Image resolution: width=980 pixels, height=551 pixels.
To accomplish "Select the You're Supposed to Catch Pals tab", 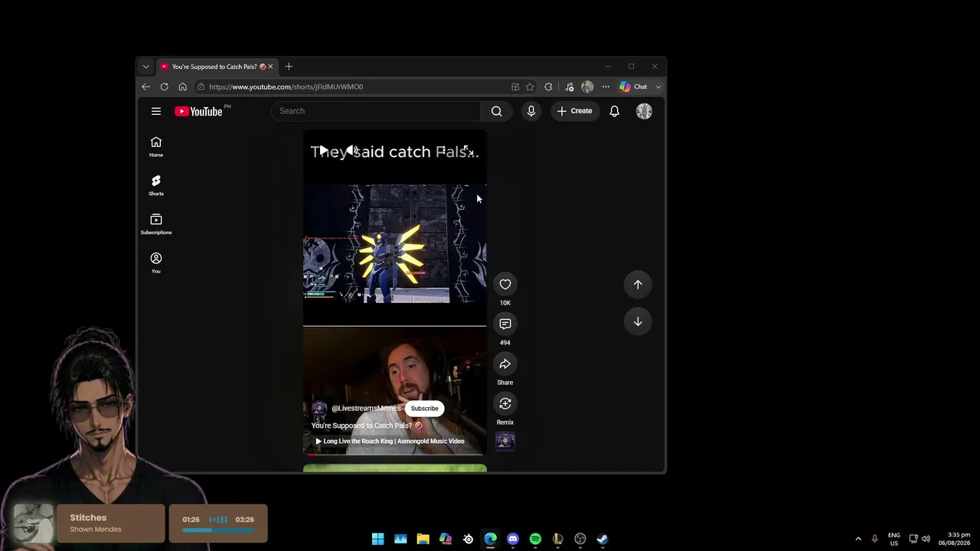I will 216,67.
